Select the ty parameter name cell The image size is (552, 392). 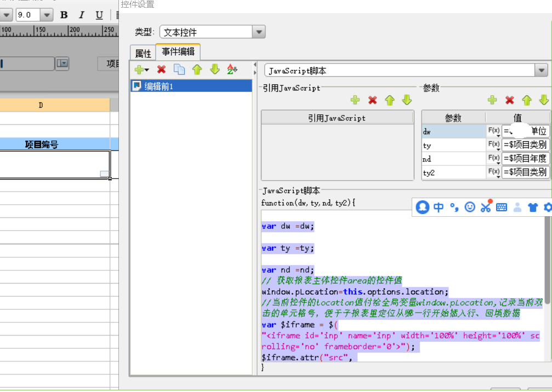point(454,145)
